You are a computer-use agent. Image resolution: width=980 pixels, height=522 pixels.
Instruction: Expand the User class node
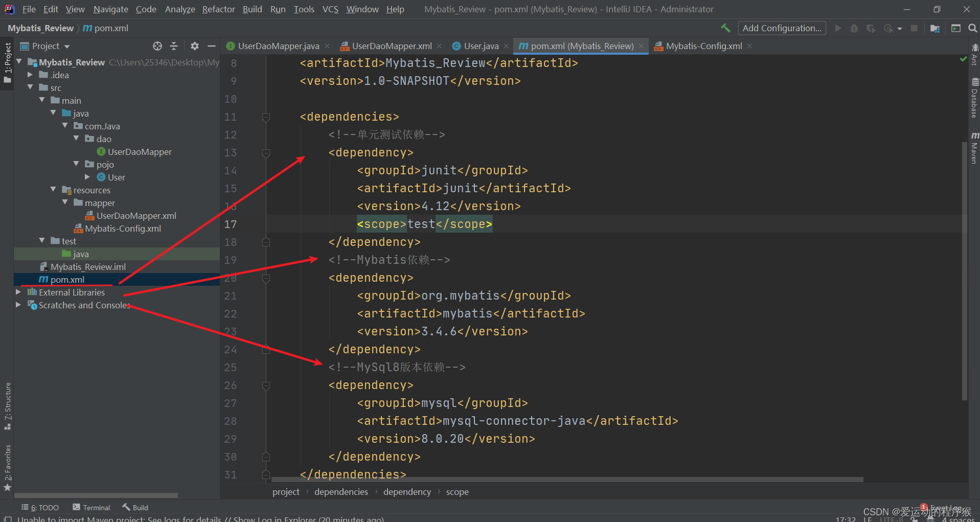point(87,177)
